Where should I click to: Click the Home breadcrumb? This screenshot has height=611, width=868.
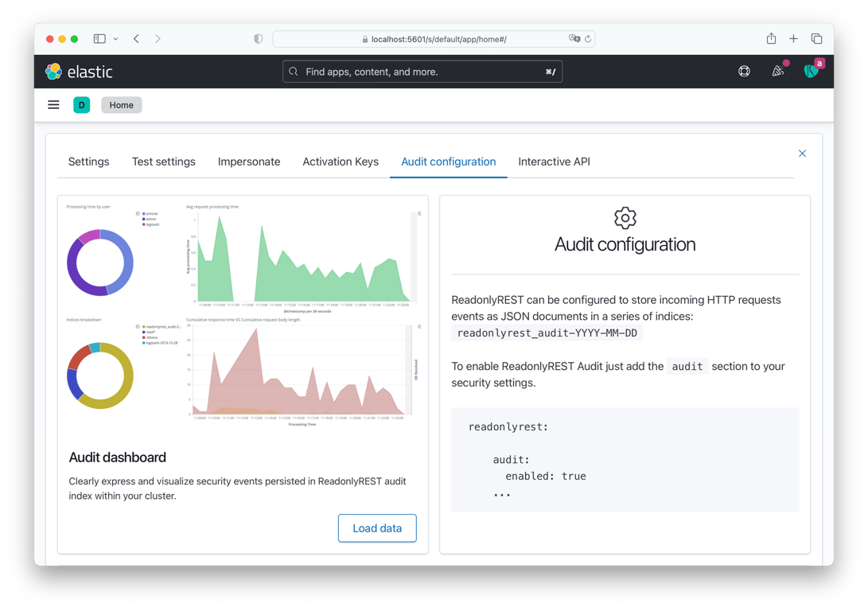[121, 104]
